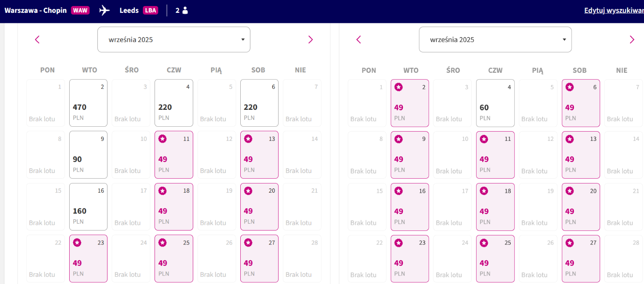Screen dimensions: 644x284
Task: Click the airplane icon between WAW and Leeds
Action: pos(104,10)
